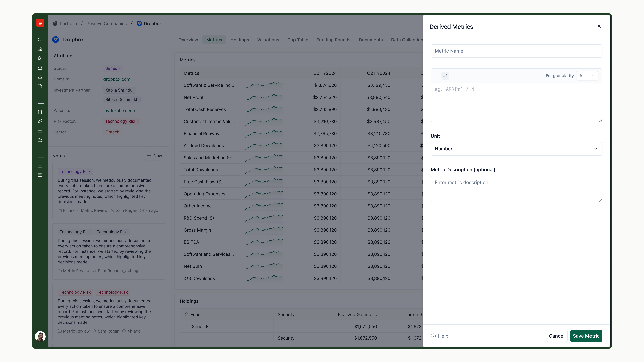Sort by the Fund column arrows
This screenshot has height=362, width=644.
point(186,315)
